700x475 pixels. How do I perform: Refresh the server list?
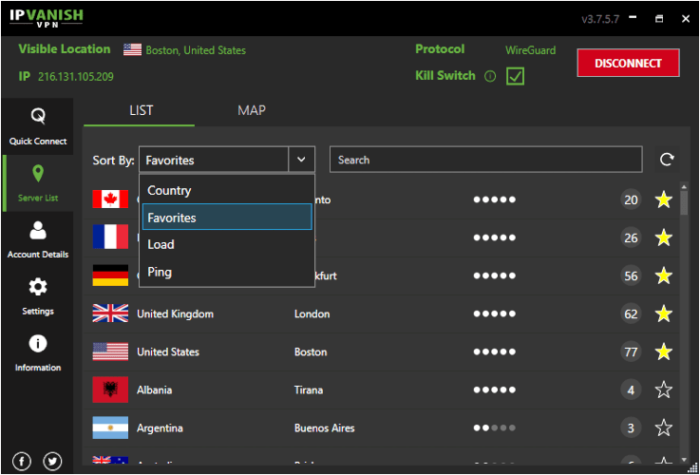tap(667, 159)
